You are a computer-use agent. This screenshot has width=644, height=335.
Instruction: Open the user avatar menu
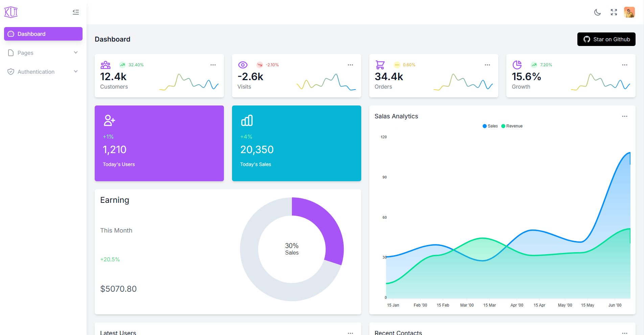[629, 12]
